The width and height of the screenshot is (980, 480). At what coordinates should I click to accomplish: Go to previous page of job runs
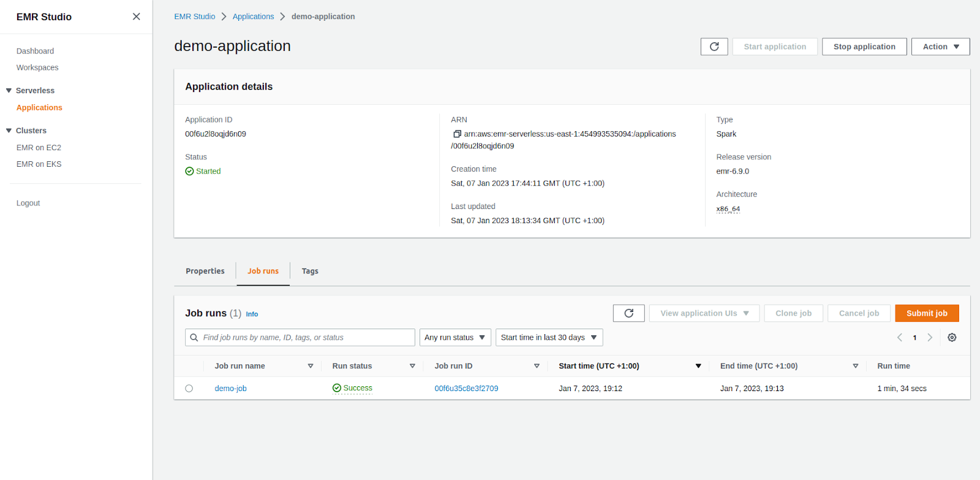point(900,337)
